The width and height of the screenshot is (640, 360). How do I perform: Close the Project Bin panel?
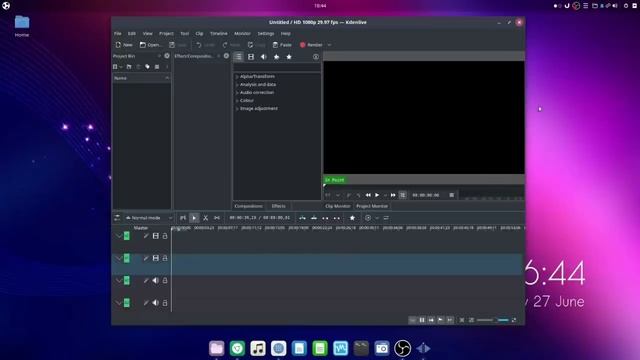click(x=167, y=56)
